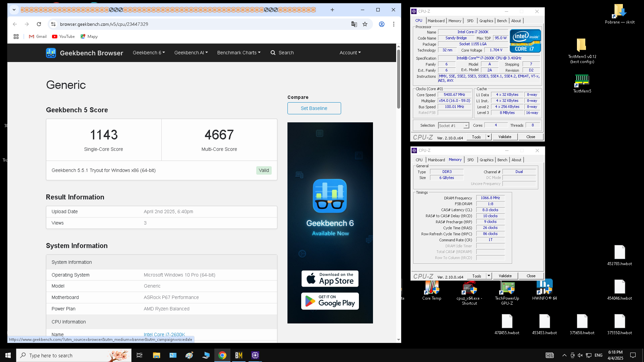The image size is (644, 362).
Task: Open the Pobrane — skrót desktop shortcut
Action: pos(620,14)
